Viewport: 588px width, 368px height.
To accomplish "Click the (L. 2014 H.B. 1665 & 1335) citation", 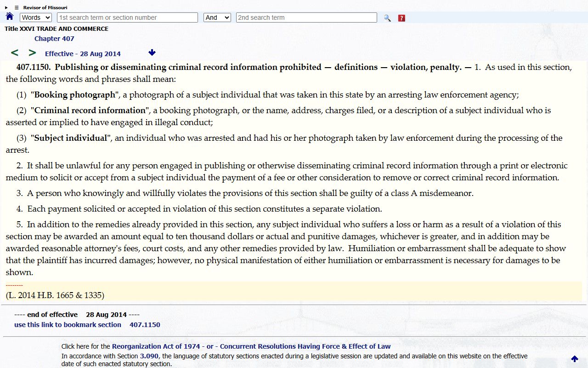I will (55, 295).
